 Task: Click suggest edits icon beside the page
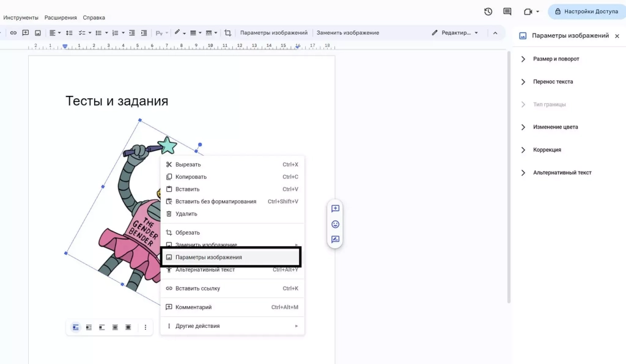tap(335, 239)
